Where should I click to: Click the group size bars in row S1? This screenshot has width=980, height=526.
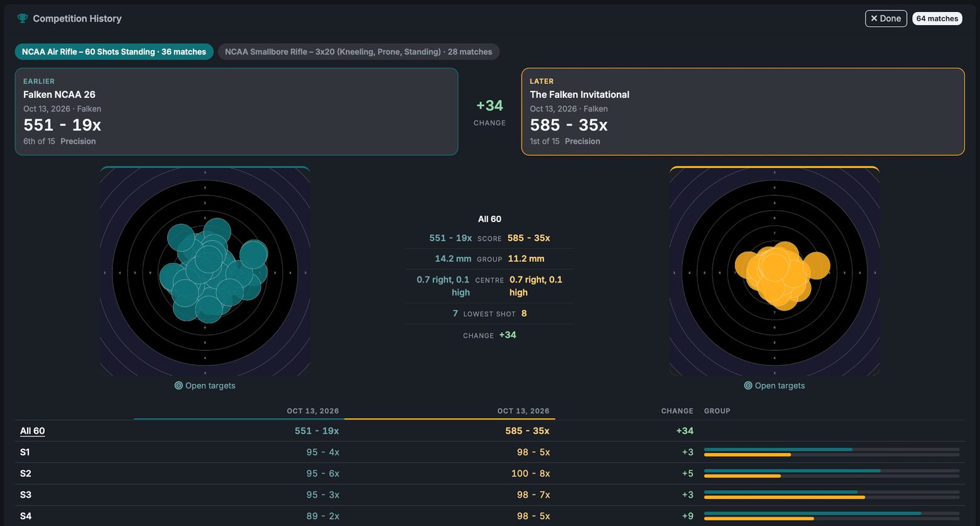832,452
